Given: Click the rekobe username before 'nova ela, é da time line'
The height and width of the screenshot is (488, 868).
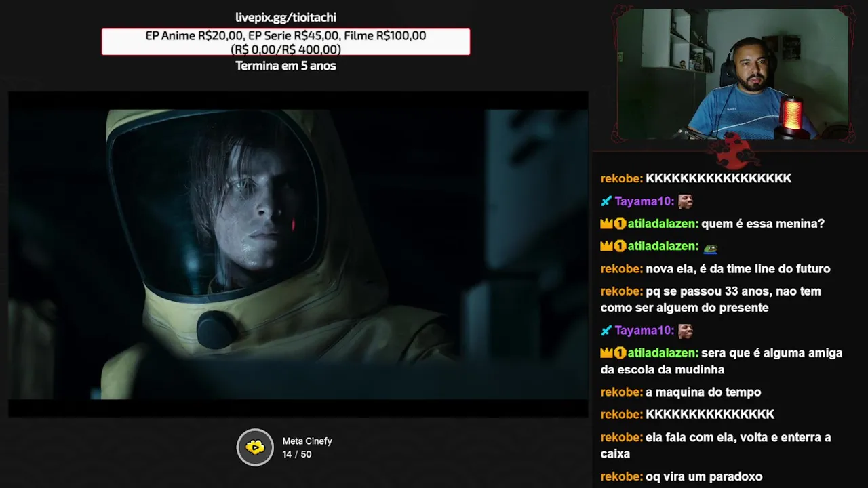Looking at the screenshot, I should (x=621, y=269).
